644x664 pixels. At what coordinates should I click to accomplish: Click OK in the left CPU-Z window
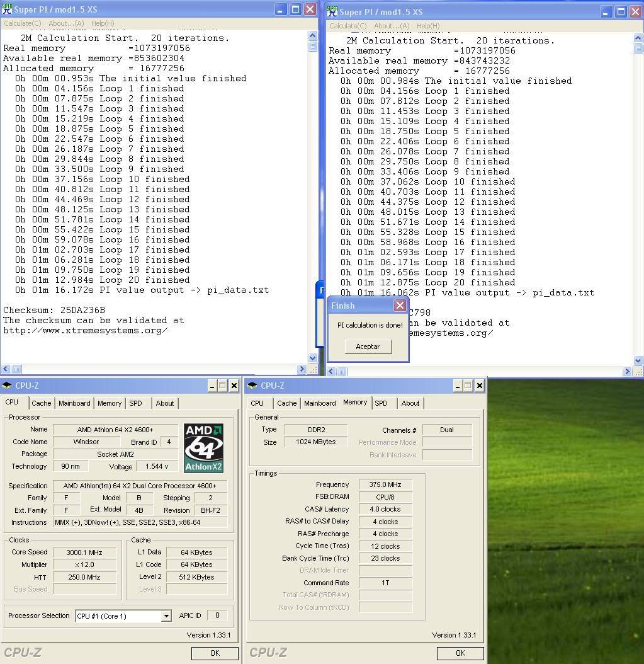click(x=215, y=653)
